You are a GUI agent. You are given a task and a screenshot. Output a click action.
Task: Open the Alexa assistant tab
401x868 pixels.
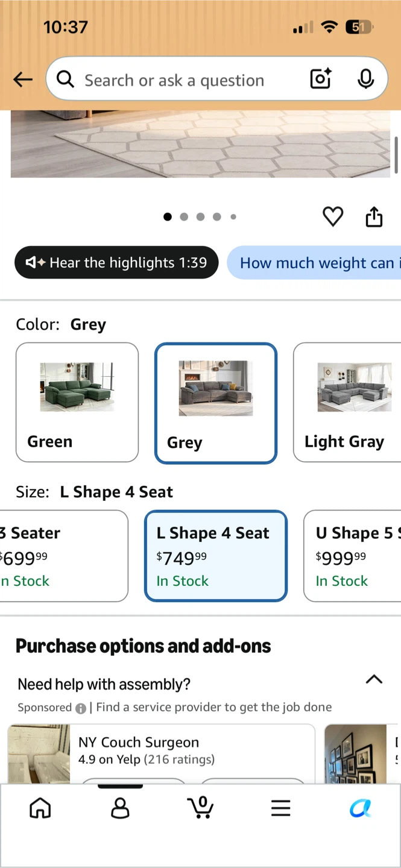pyautogui.click(x=361, y=808)
